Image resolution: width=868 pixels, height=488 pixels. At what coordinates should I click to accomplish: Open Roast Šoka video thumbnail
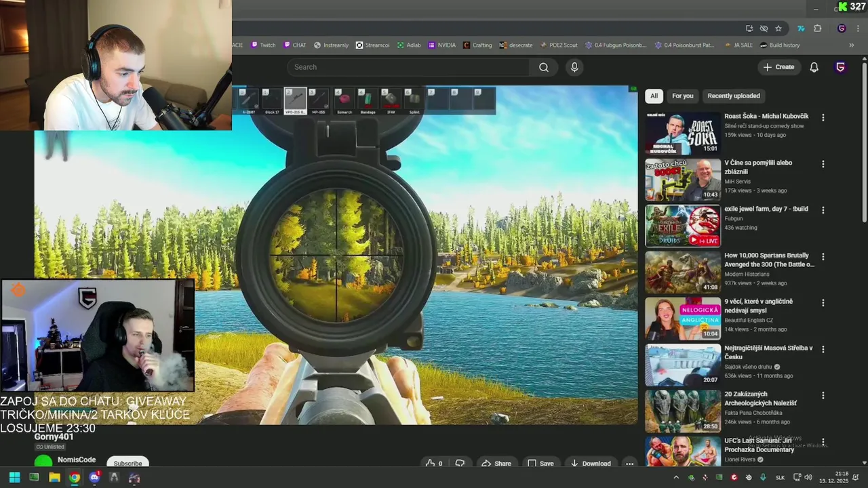682,134
